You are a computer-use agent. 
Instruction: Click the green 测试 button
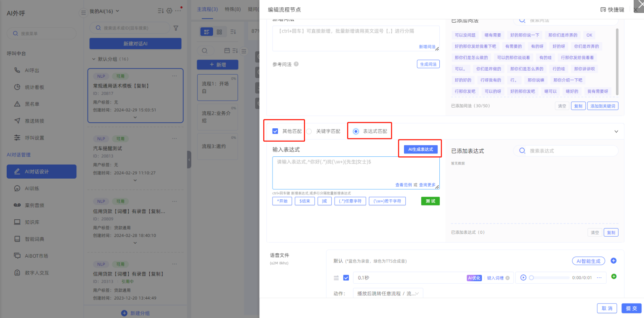click(x=430, y=201)
